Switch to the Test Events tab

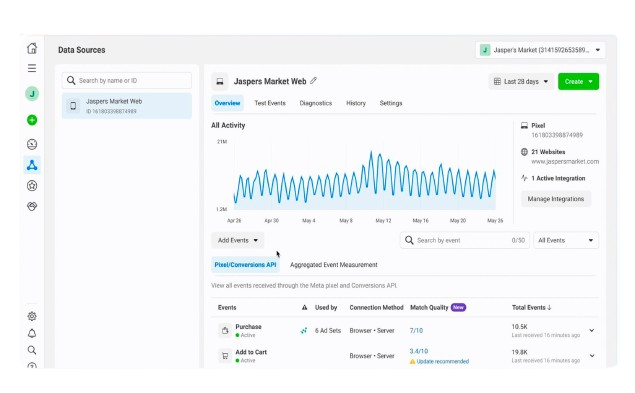point(270,103)
